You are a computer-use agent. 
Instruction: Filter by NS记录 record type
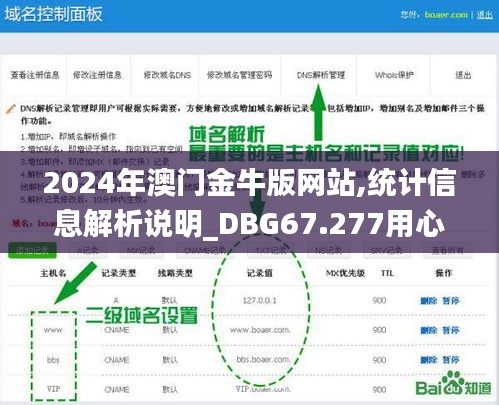[328, 250]
